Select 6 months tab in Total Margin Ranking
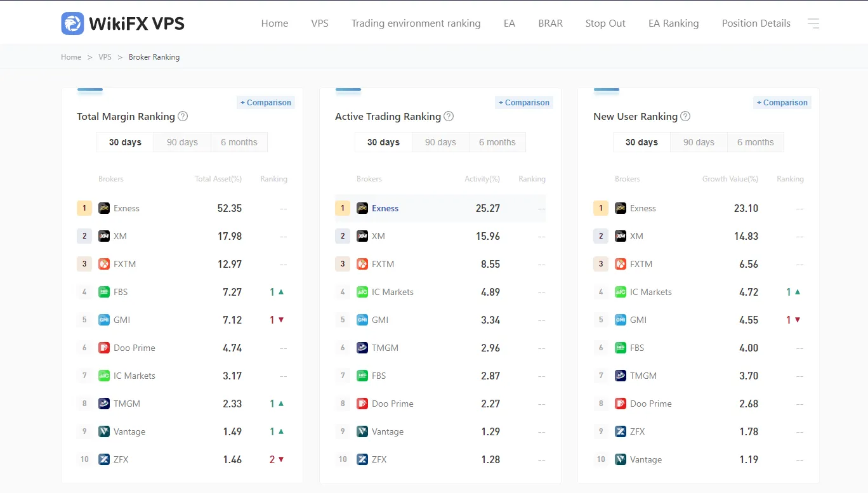 click(239, 142)
